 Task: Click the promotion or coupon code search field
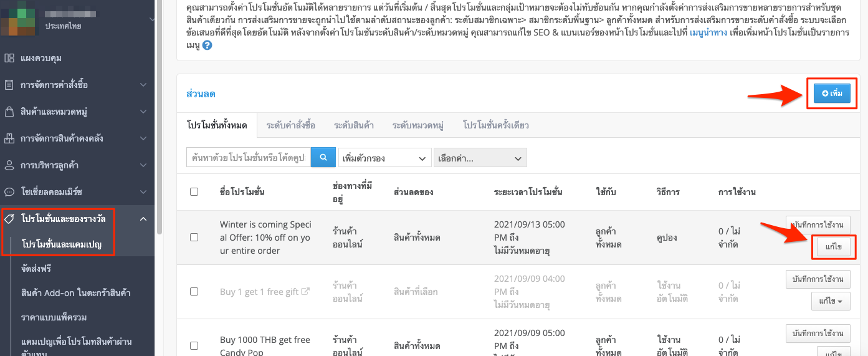click(x=249, y=158)
